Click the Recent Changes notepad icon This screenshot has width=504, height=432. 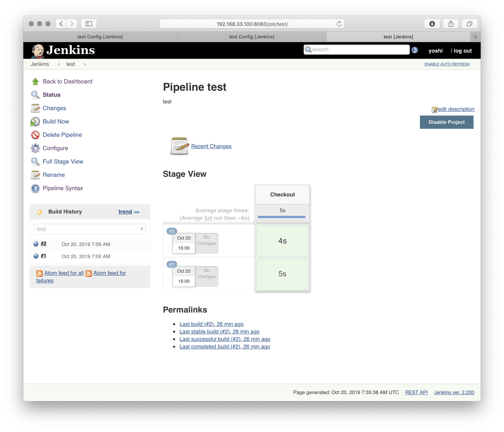180,146
